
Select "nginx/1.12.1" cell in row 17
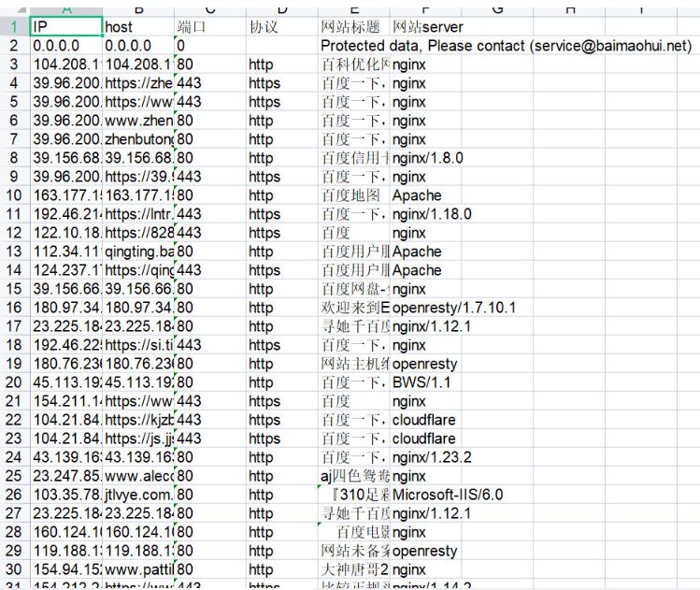pyautogui.click(x=426, y=326)
